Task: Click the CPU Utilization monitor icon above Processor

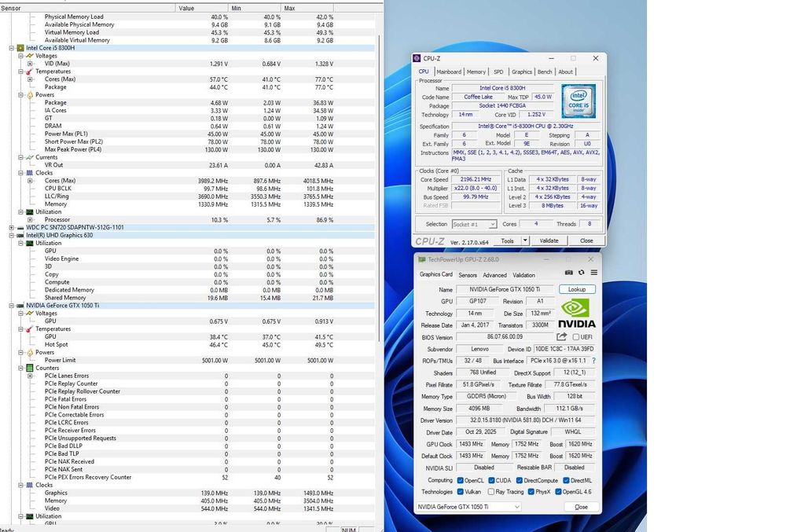Action: [x=30, y=212]
